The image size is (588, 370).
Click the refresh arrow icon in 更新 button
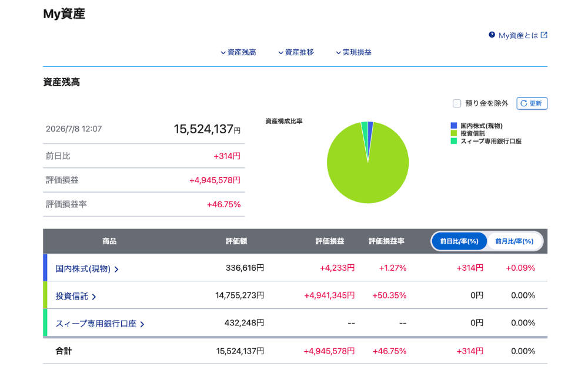pyautogui.click(x=523, y=103)
